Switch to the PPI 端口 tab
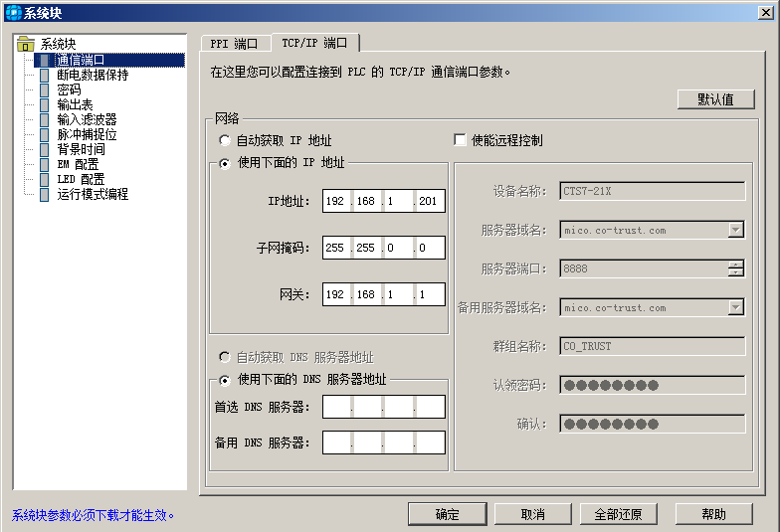This screenshot has width=780, height=532. pyautogui.click(x=235, y=44)
